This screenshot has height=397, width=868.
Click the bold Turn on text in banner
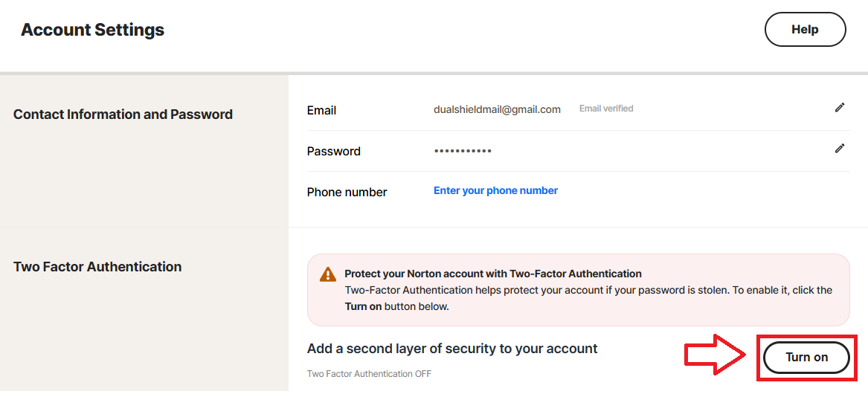(x=363, y=306)
